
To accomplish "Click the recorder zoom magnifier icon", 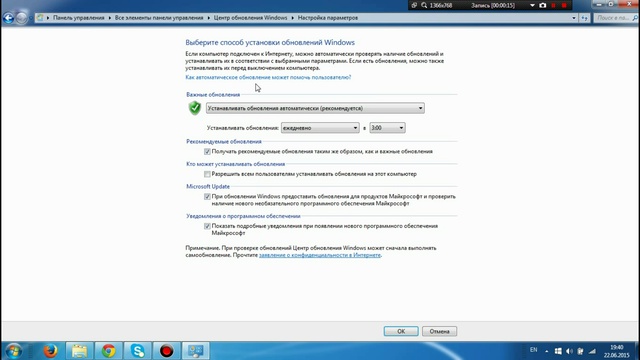I will click(x=424, y=5).
